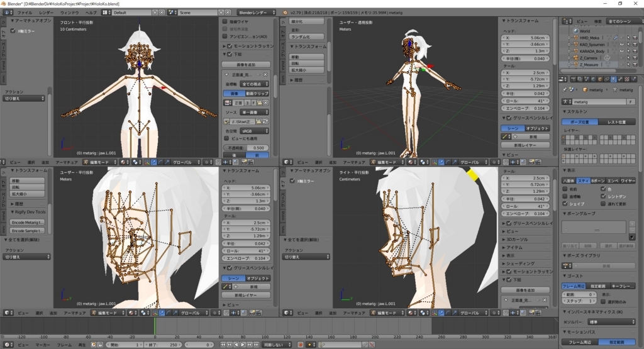Open the Armature data properties tab icon
The image size is (644, 349).
click(613, 79)
